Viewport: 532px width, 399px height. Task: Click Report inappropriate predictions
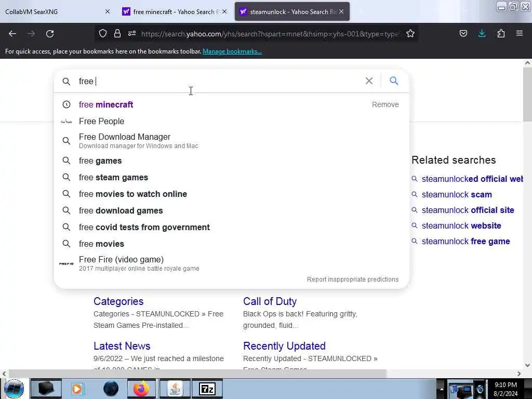(353, 279)
